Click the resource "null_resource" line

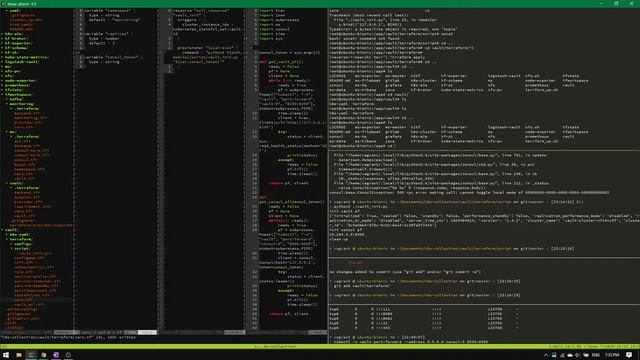(x=201, y=10)
